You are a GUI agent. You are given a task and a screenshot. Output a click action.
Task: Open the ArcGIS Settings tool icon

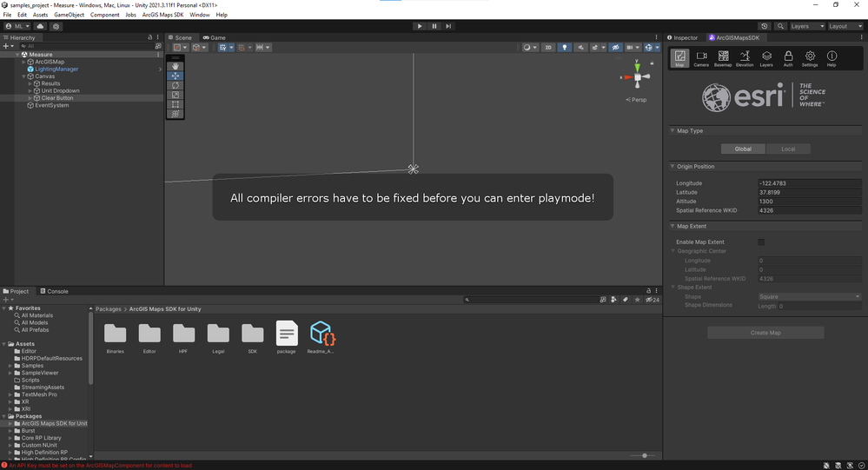[810, 58]
